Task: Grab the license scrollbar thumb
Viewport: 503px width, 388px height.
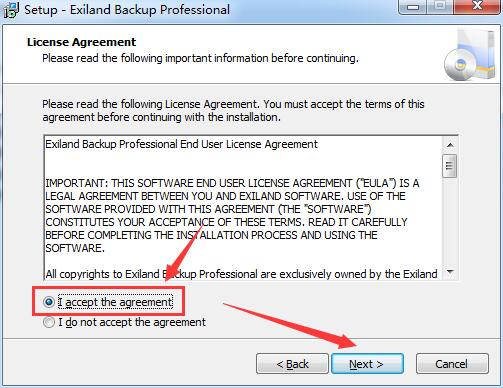Action: (x=450, y=166)
